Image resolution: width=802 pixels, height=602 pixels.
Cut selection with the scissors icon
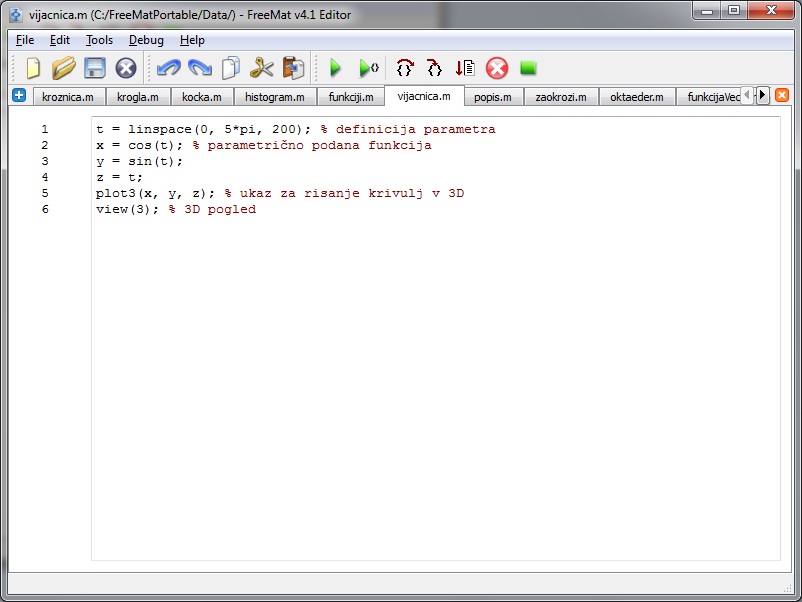pyautogui.click(x=262, y=68)
